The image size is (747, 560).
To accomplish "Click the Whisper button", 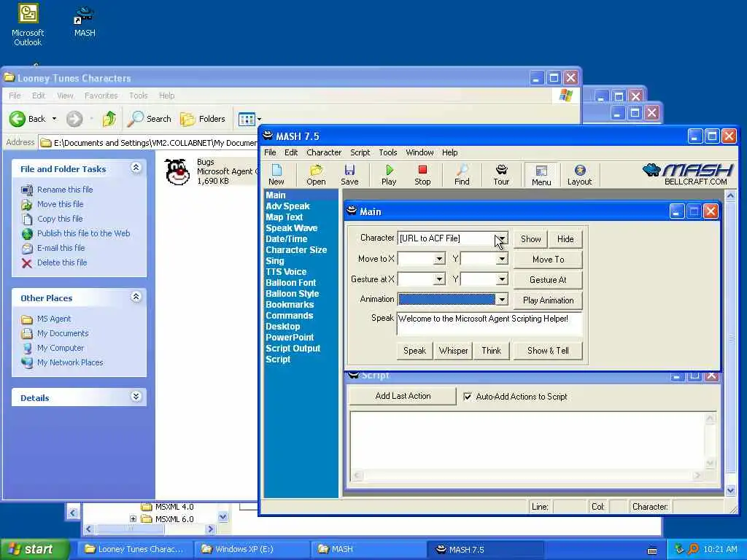I will click(x=453, y=351).
